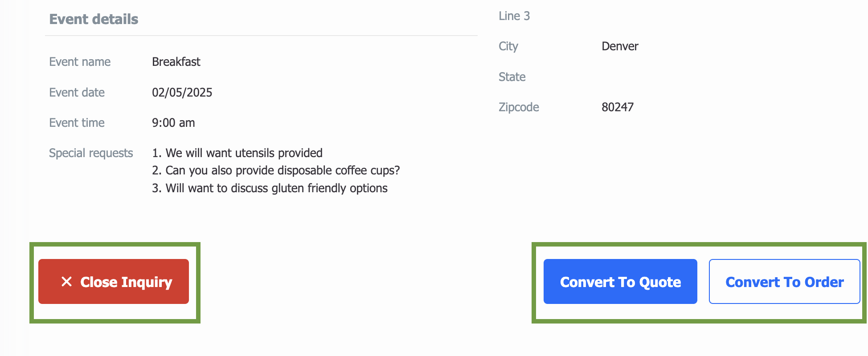
Task: Click the event date 02/05/2025
Action: click(182, 92)
